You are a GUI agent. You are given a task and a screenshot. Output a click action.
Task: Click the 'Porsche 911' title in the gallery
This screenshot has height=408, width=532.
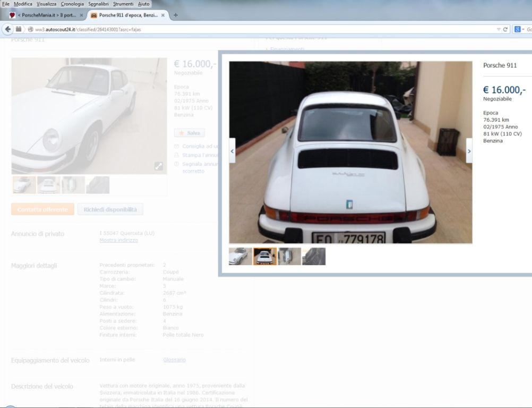500,65
